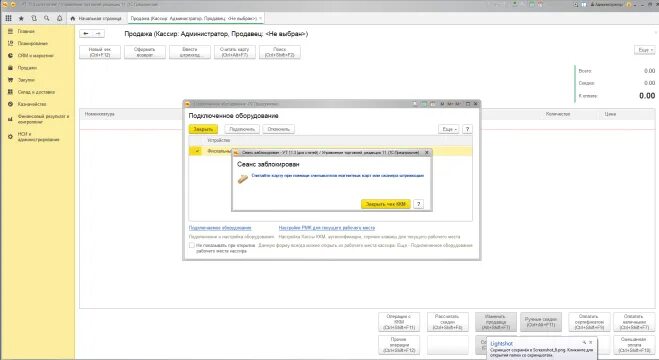This screenshot has height=360, width=659.
Task: Click the Казначейство icon
Action: pyautogui.click(x=11, y=104)
